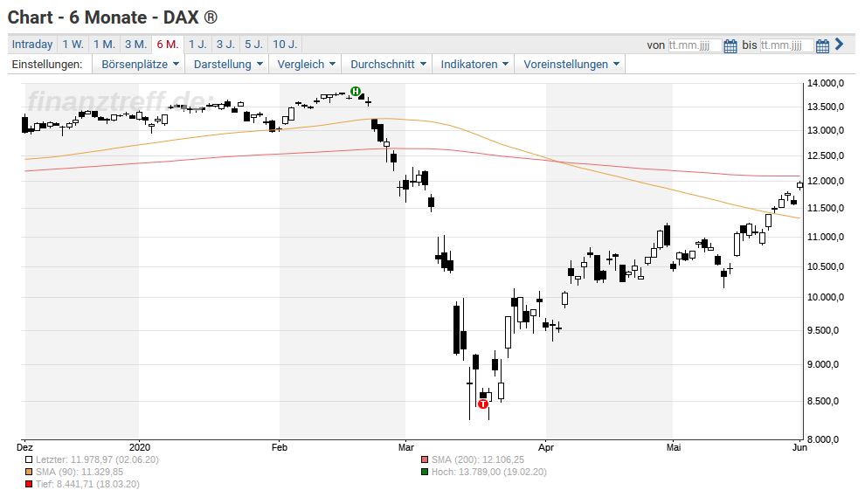Click the red Tief legend swatch
The width and height of the screenshot is (865, 504).
click(29, 484)
